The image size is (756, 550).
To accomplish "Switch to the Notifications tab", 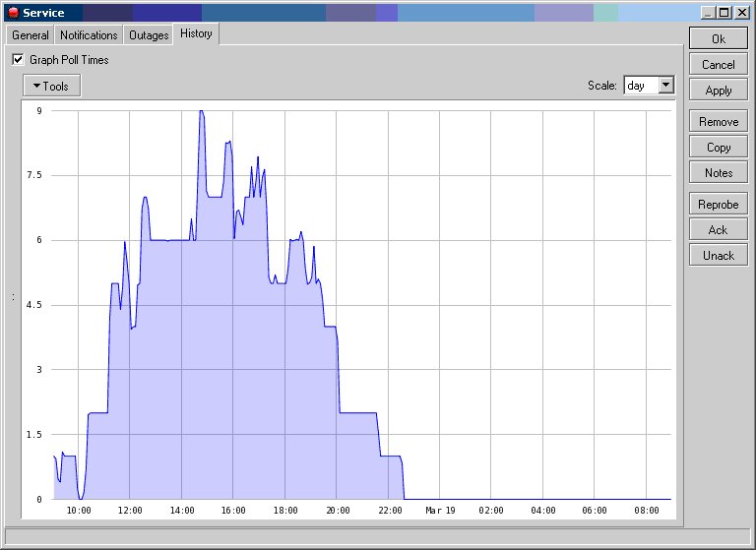I will point(89,35).
